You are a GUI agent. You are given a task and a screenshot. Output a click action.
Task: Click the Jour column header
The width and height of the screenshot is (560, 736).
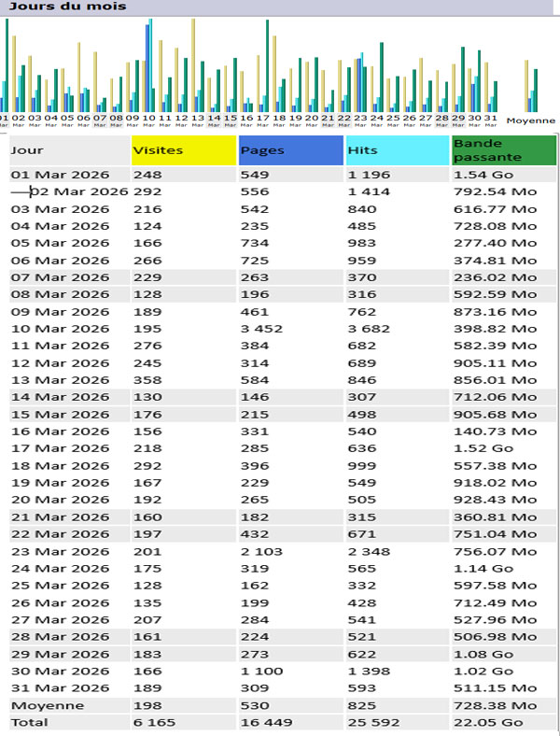[x=69, y=150]
